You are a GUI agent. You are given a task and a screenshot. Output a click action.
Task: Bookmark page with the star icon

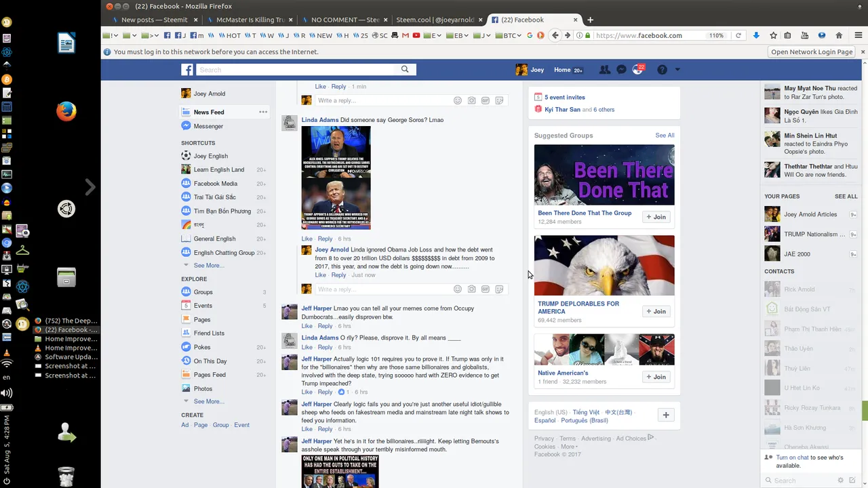pyautogui.click(x=773, y=35)
